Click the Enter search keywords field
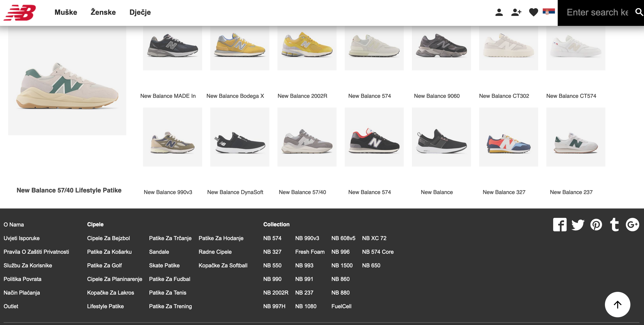The image size is (644, 325). point(597,12)
